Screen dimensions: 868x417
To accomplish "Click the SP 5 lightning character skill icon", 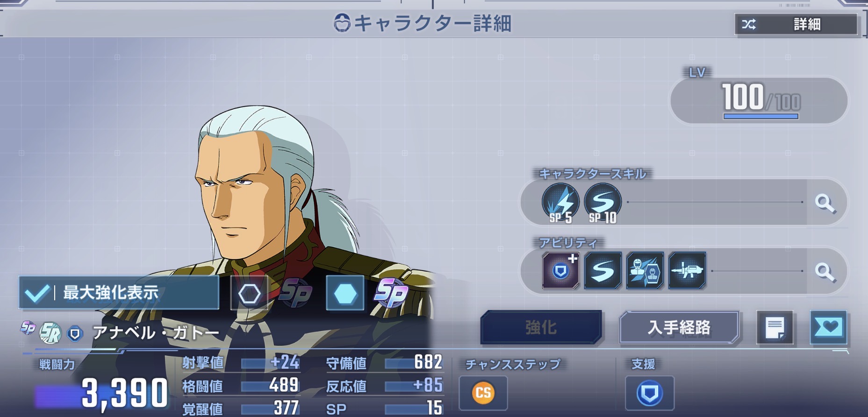I will [560, 203].
